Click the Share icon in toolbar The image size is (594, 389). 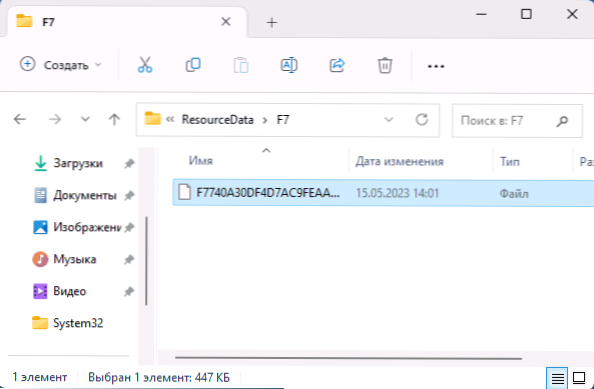pyautogui.click(x=337, y=65)
